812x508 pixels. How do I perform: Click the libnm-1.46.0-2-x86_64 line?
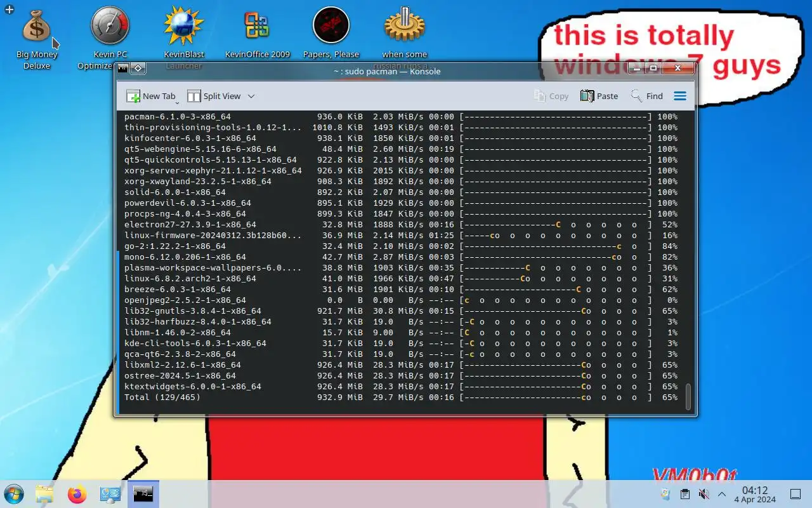tap(401, 333)
